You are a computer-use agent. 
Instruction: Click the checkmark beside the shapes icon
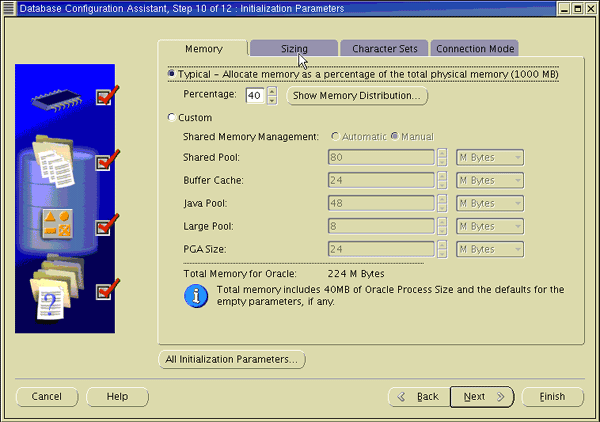click(107, 226)
